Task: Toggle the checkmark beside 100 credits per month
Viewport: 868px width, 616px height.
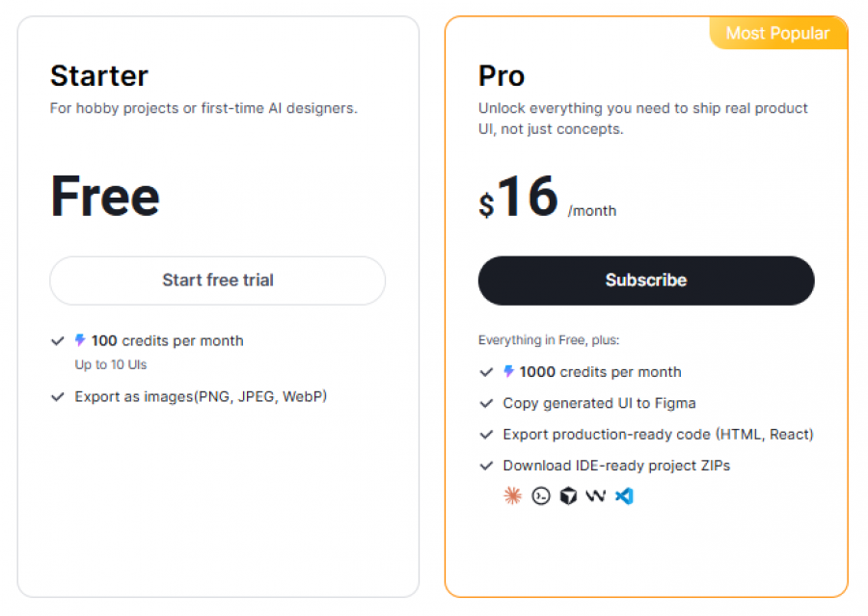Action: point(58,340)
